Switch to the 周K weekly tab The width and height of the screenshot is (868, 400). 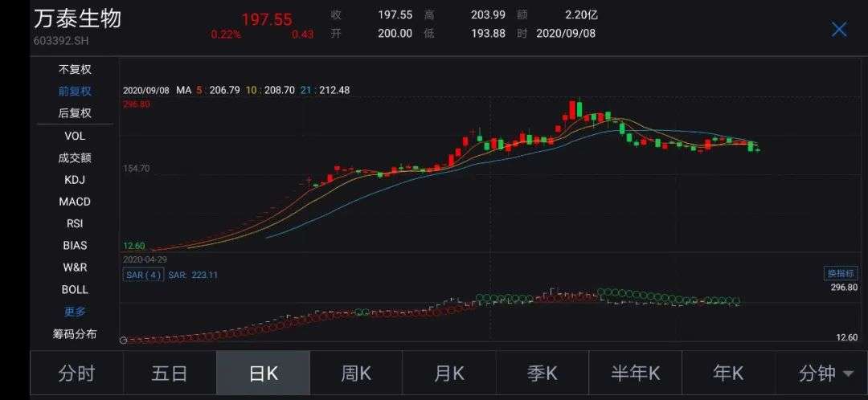356,373
